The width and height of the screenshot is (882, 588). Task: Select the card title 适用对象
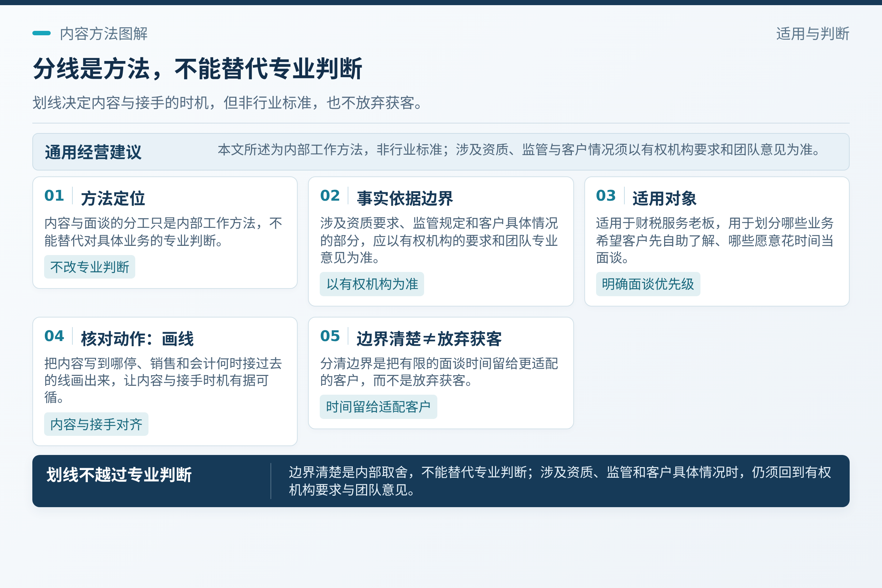click(x=664, y=198)
